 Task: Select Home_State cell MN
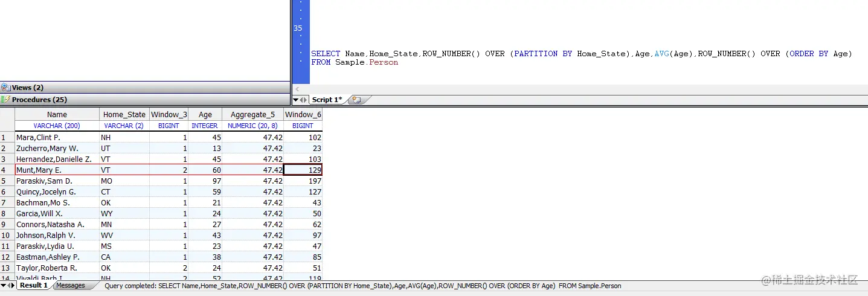(x=124, y=224)
